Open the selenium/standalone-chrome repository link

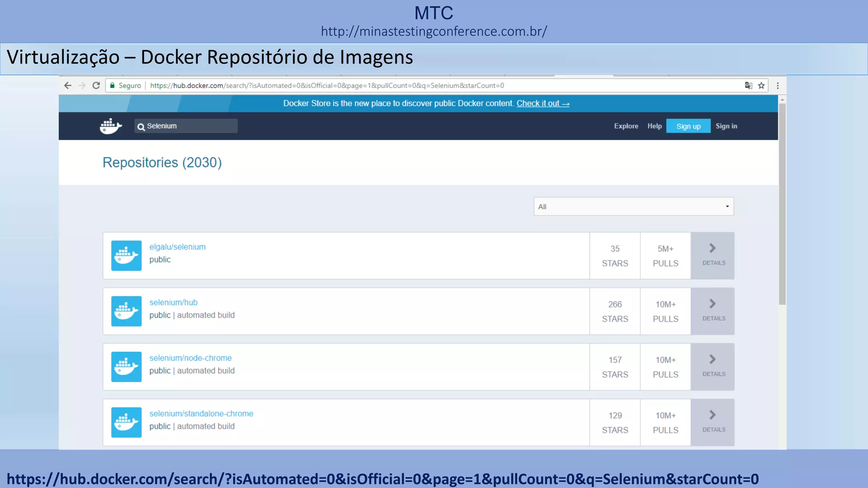coord(201,413)
